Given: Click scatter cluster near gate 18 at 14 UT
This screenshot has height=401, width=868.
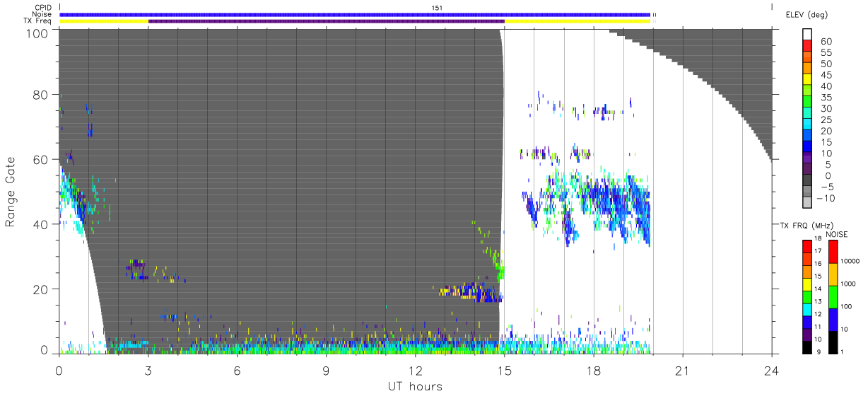Looking at the screenshot, I should pos(470,292).
